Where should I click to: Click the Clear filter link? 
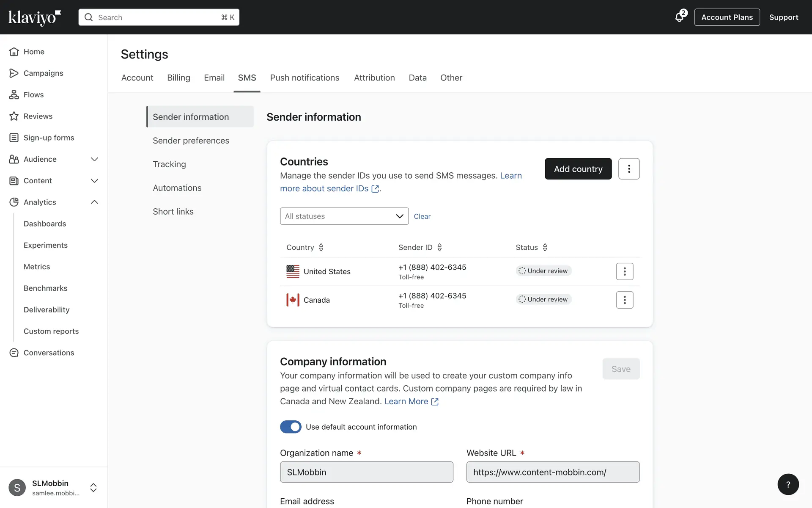coord(422,216)
